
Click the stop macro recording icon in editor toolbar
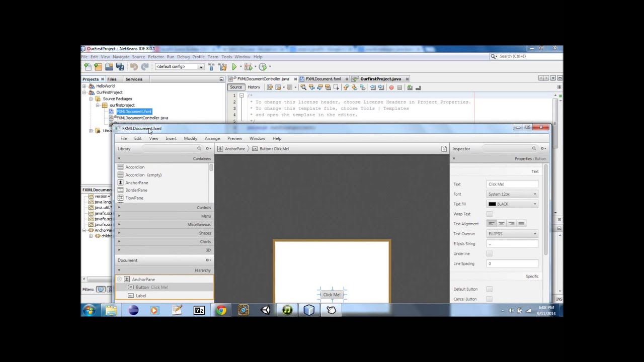click(400, 87)
